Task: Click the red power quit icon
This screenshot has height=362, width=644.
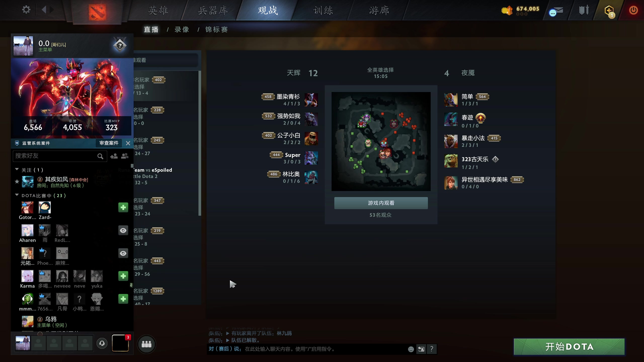Action: [x=633, y=10]
